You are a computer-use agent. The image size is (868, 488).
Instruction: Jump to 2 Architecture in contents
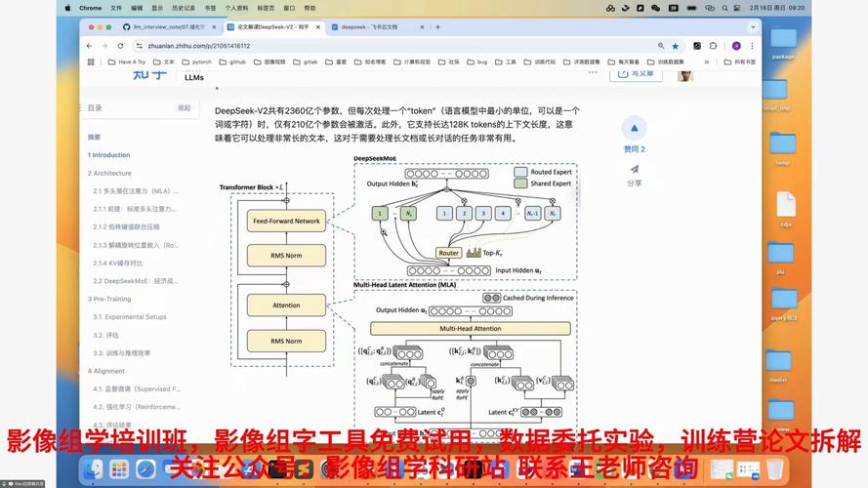(x=109, y=173)
